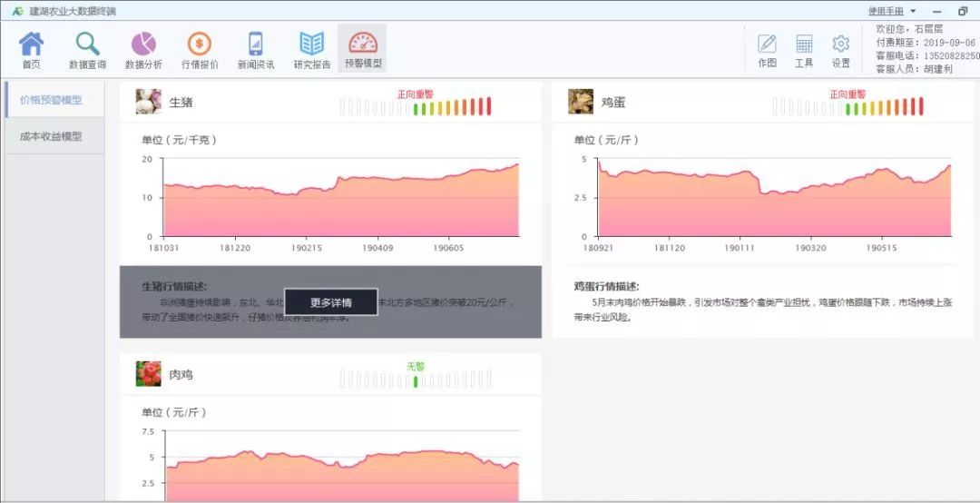Click the 肉鸡 price area chart
This screenshot has width=980, height=503.
click(340, 466)
